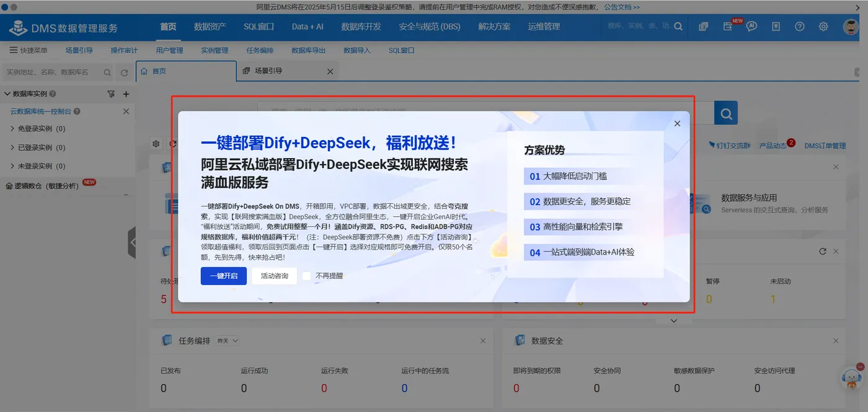Click 操作审计 in quick menu bar

pos(124,50)
